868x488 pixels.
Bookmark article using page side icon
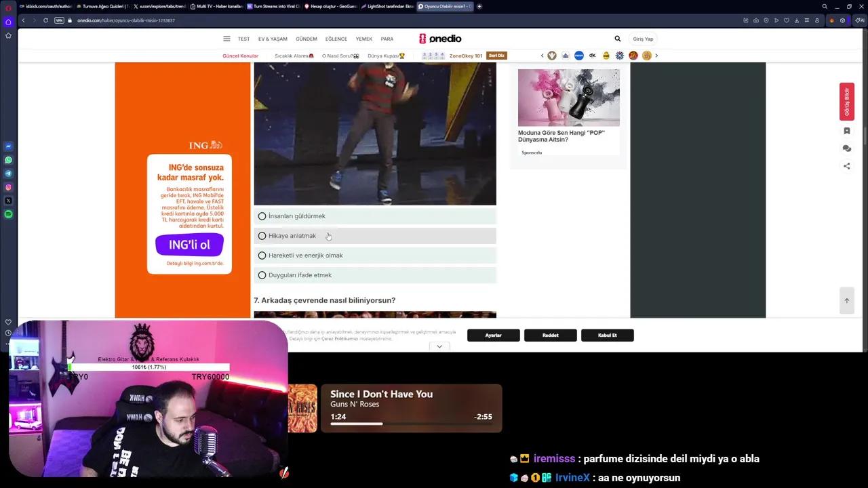pyautogui.click(x=846, y=131)
